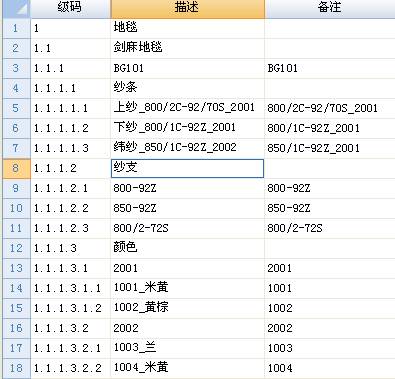Select the highlighted 描述 column header
395x379 pixels.
(x=188, y=8)
